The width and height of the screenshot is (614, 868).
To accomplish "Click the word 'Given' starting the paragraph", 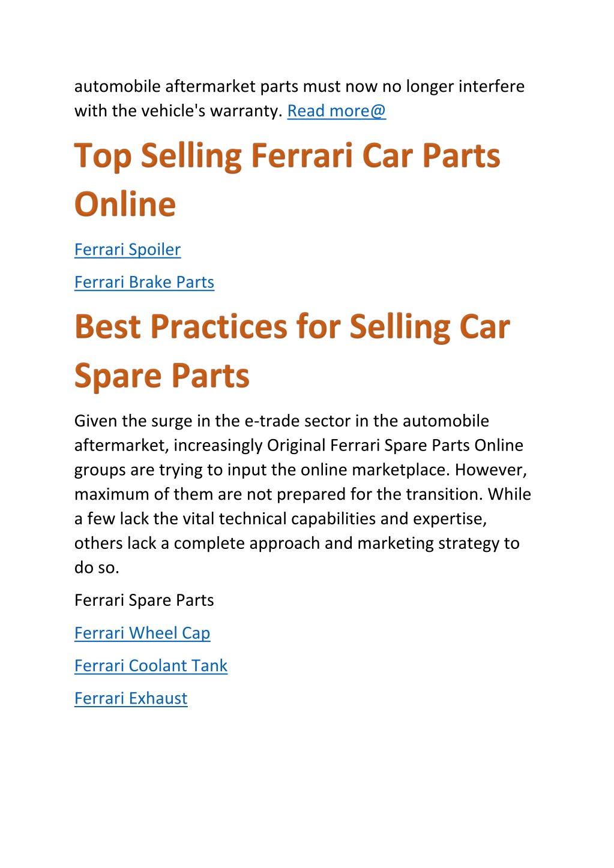I will [96, 421].
